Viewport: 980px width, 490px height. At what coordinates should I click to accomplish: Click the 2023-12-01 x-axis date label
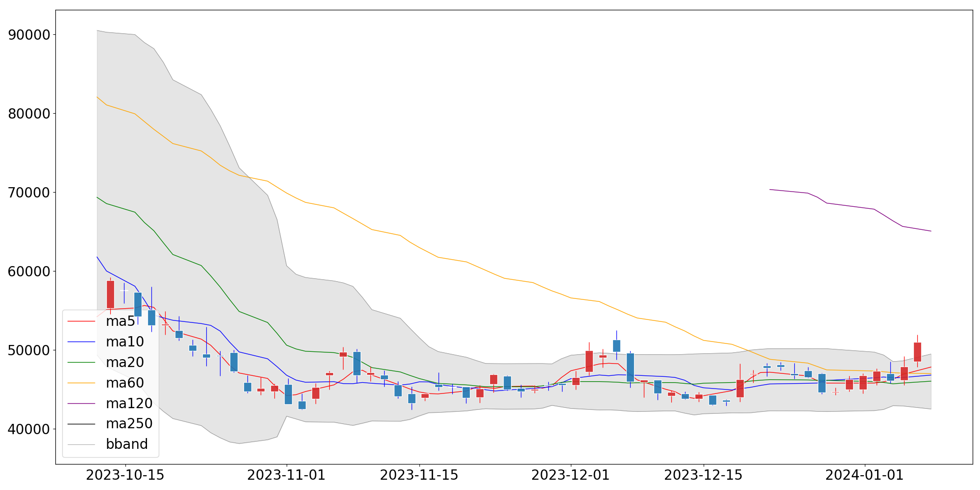(571, 475)
